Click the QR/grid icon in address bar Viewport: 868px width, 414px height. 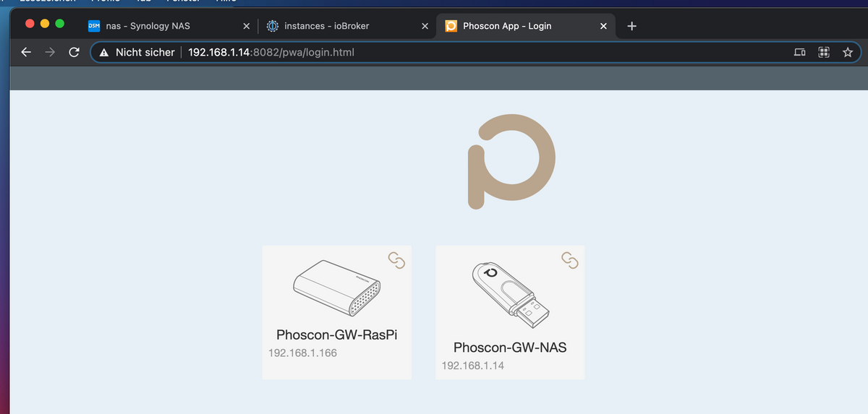coord(823,52)
